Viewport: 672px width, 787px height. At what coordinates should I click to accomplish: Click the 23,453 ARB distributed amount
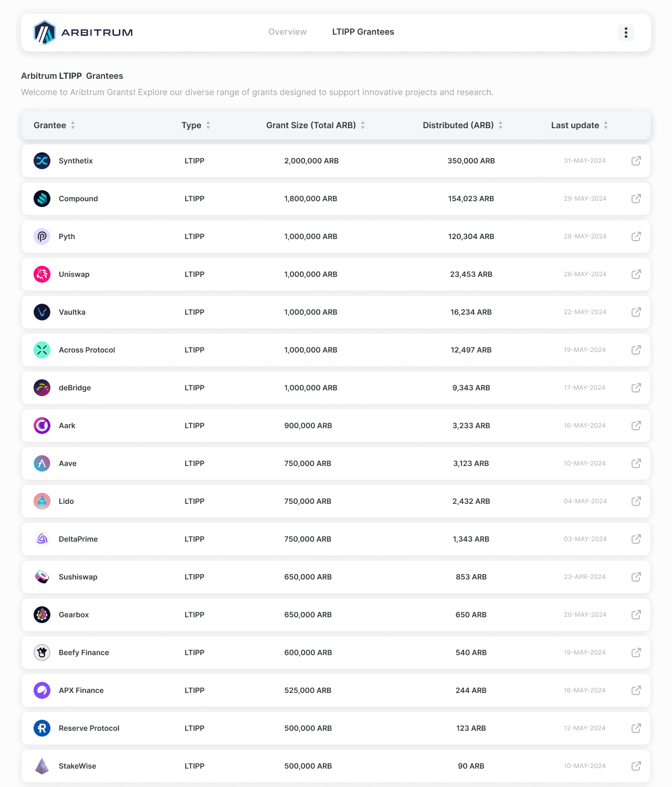pyautogui.click(x=471, y=274)
